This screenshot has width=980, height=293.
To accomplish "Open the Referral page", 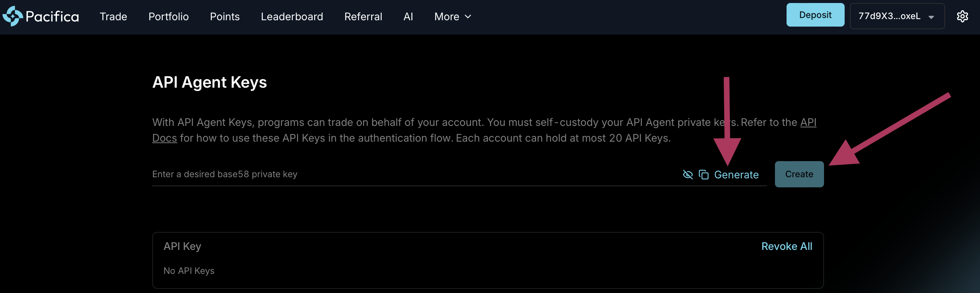I will 363,17.
